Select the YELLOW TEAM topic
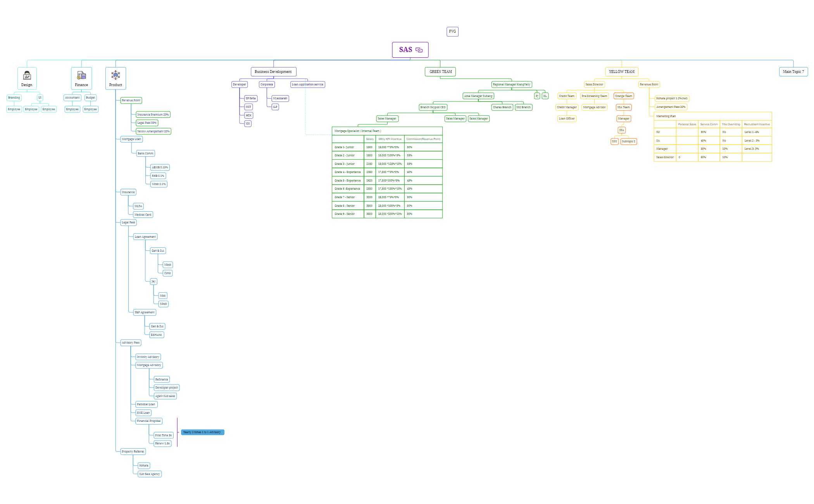 (x=621, y=72)
